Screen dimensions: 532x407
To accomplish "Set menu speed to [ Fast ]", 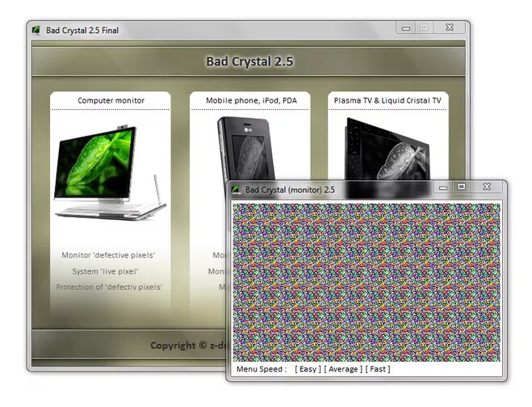I will tap(378, 369).
